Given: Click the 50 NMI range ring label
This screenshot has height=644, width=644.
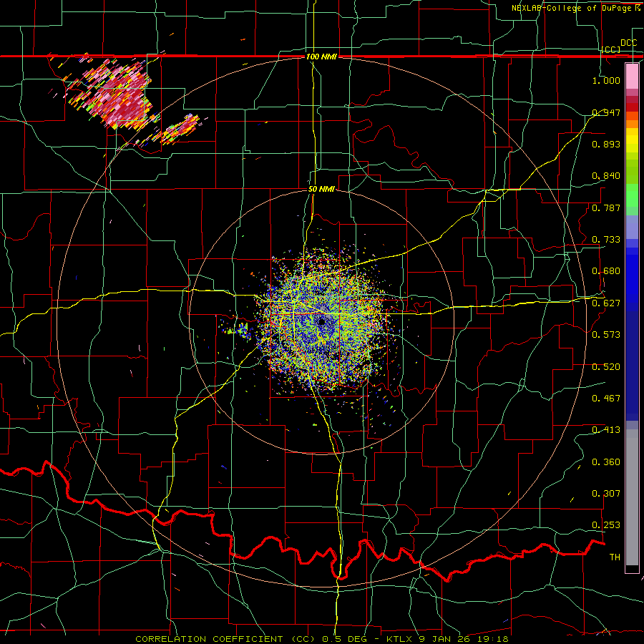Looking at the screenshot, I should click(321, 190).
